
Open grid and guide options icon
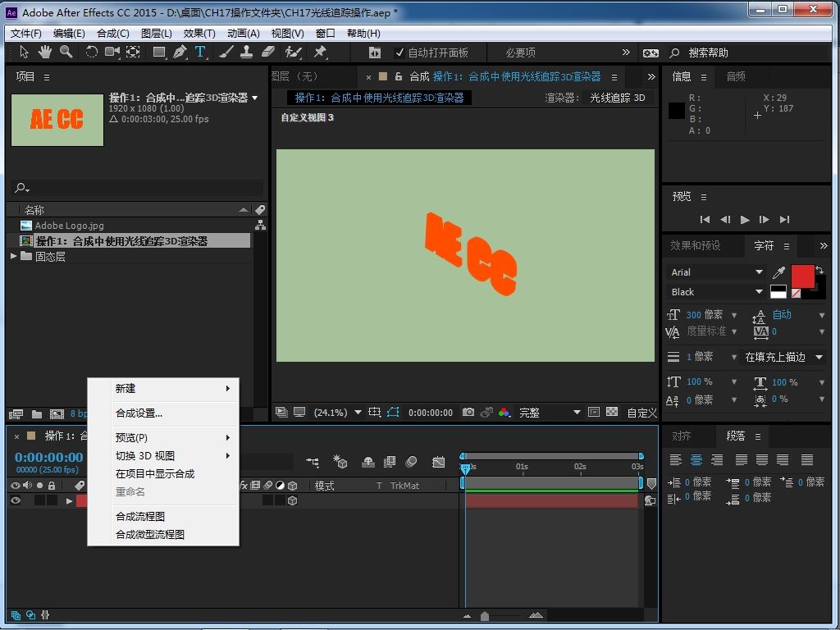point(374,412)
